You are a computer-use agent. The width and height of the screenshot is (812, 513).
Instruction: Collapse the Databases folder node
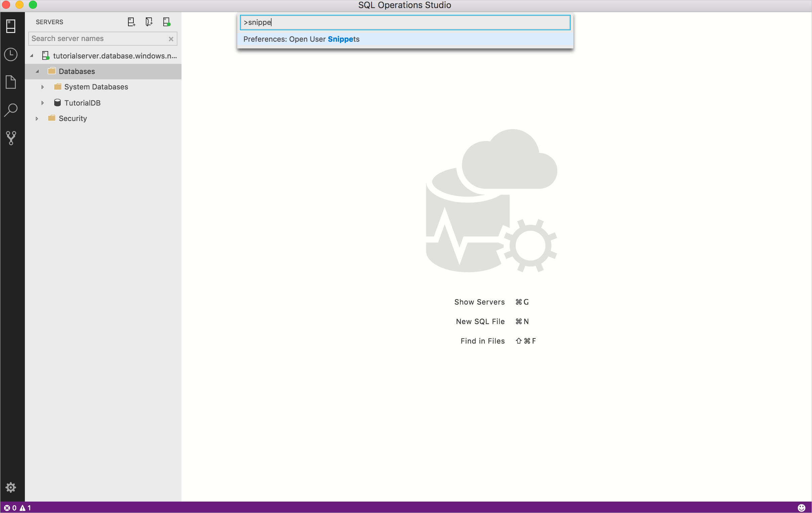tap(37, 71)
